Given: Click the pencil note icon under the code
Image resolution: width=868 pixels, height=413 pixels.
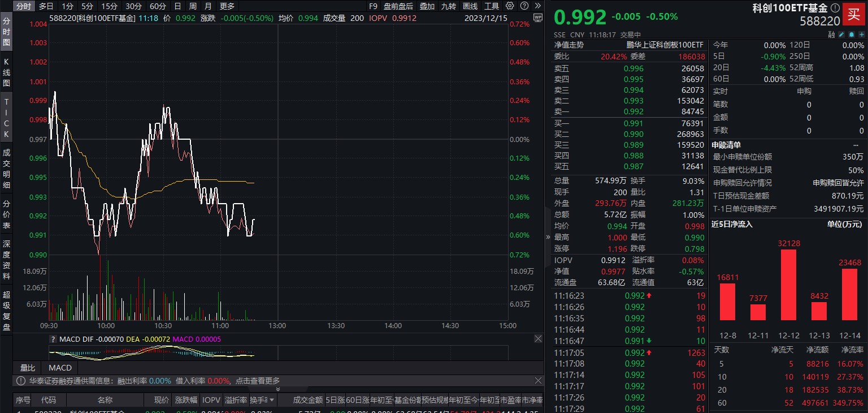Looking at the screenshot, I should click(841, 35).
